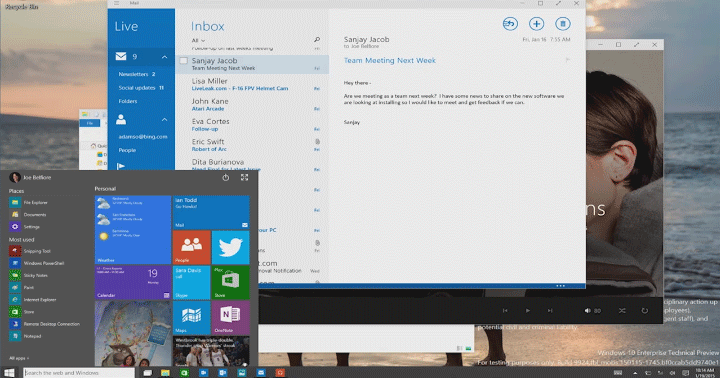720x378 pixels.
Task: Toggle repeat in the media player
Action: coord(645,310)
